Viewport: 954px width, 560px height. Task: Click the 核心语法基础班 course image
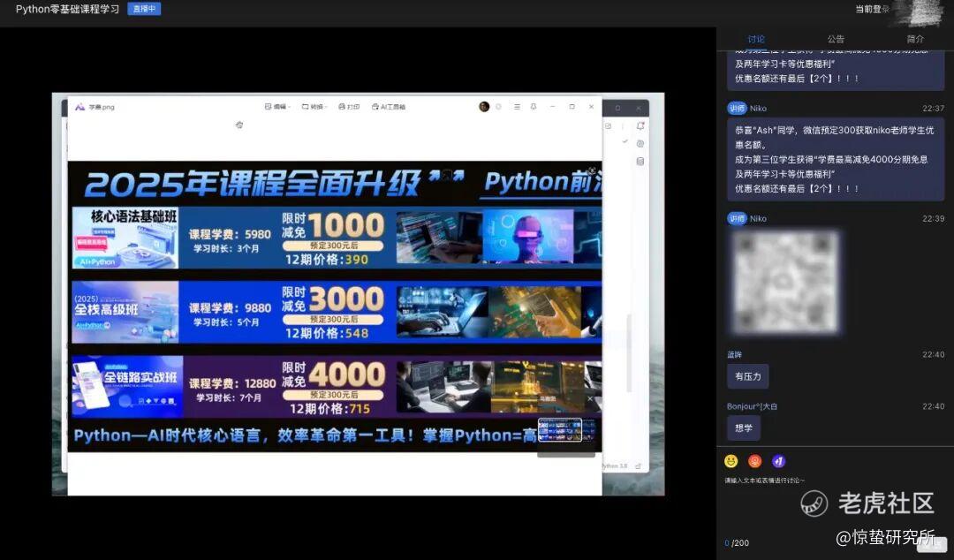coord(125,238)
